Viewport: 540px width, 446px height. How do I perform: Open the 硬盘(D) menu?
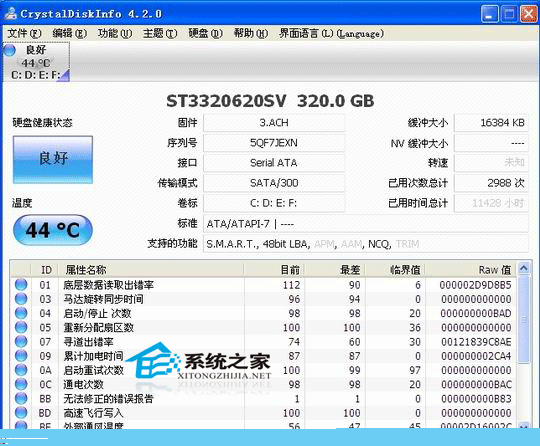point(206,33)
